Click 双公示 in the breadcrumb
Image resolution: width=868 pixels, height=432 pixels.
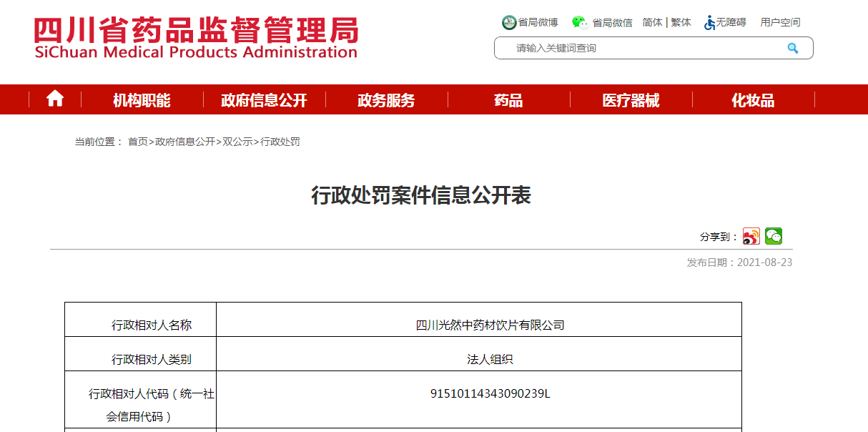[237, 142]
